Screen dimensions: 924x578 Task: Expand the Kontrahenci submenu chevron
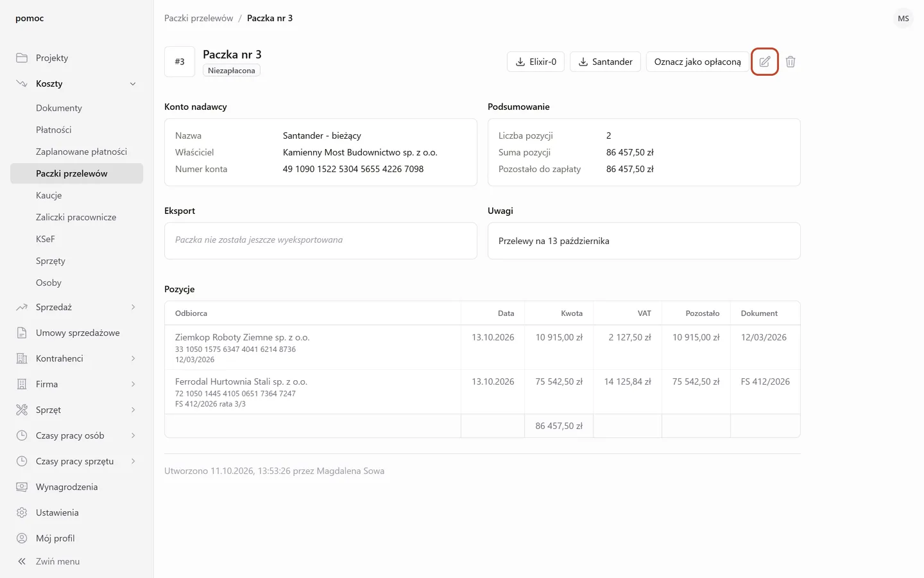[x=133, y=358]
